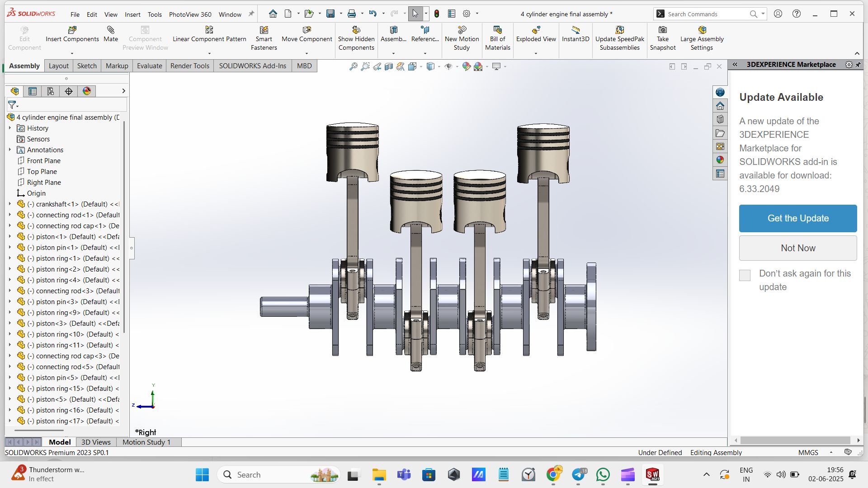The height and width of the screenshot is (488, 868).
Task: Open the PropertyManager tab icon
Action: pos(33,91)
